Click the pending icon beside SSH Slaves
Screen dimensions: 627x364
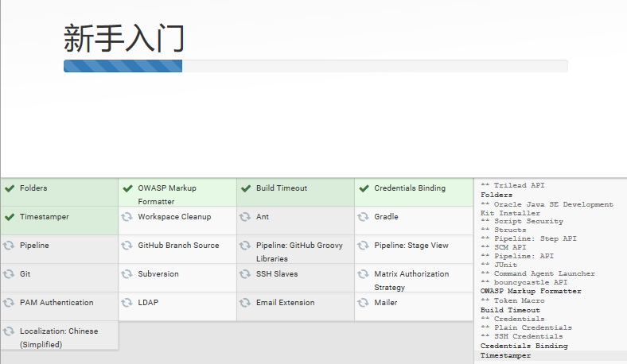point(245,274)
